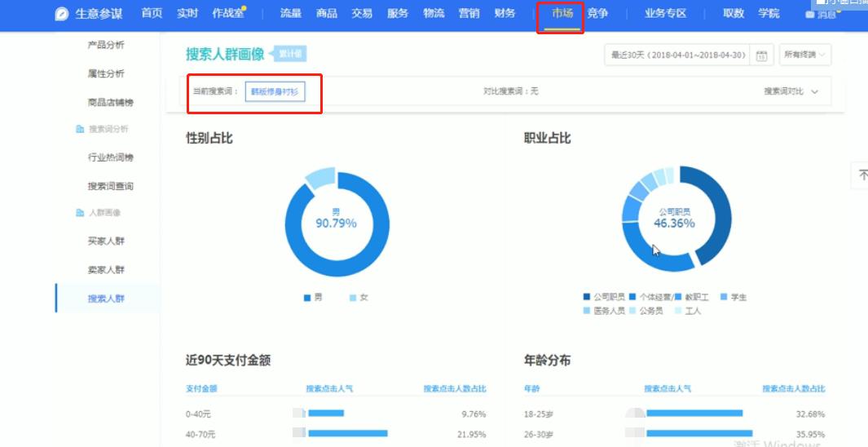Viewport: 868px width, 447px height.
Task: Toggle the 学生 legend item
Action: point(734,298)
